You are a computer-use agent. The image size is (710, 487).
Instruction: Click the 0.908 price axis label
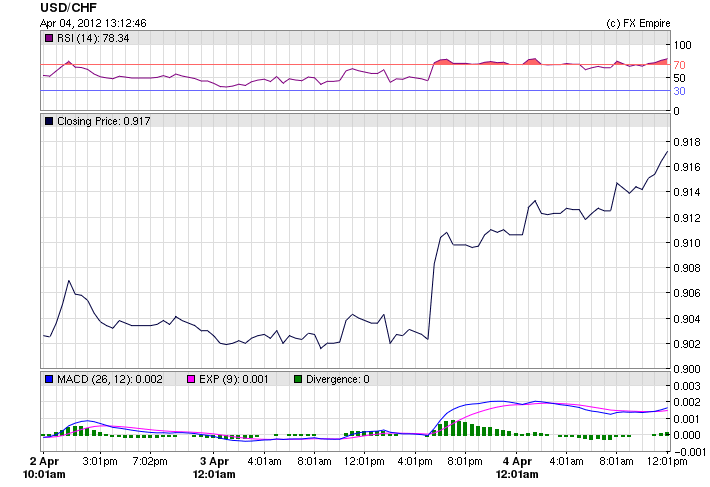coord(687,268)
